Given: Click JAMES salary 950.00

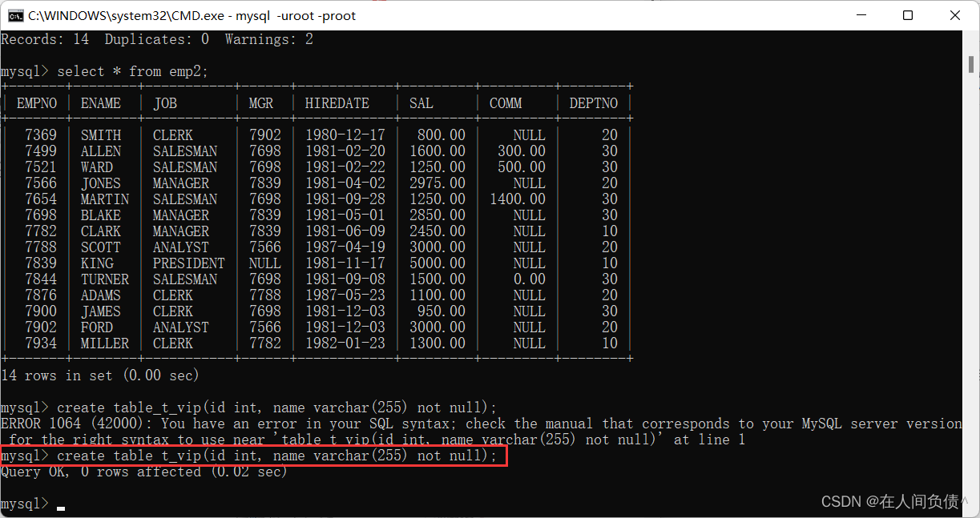Looking at the screenshot, I should (x=442, y=311).
